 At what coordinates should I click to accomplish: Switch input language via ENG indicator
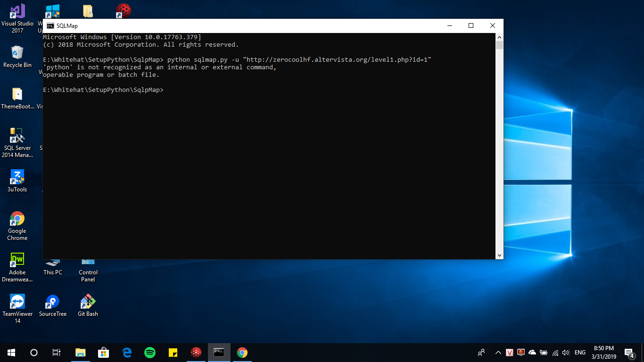pos(580,353)
